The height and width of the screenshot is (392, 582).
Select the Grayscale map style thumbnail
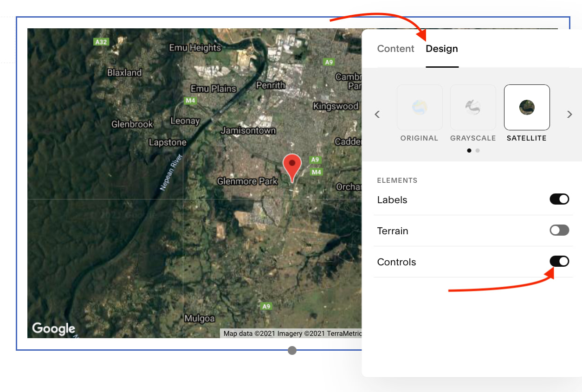(x=473, y=108)
